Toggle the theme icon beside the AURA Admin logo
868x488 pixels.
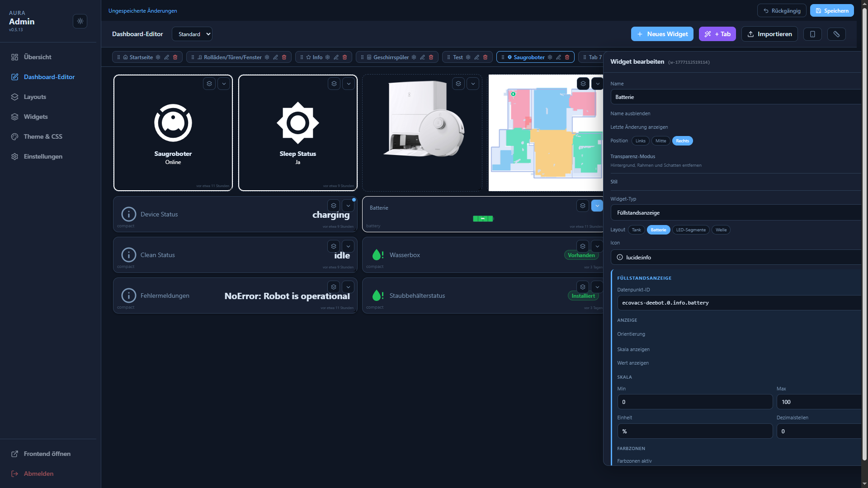(80, 21)
